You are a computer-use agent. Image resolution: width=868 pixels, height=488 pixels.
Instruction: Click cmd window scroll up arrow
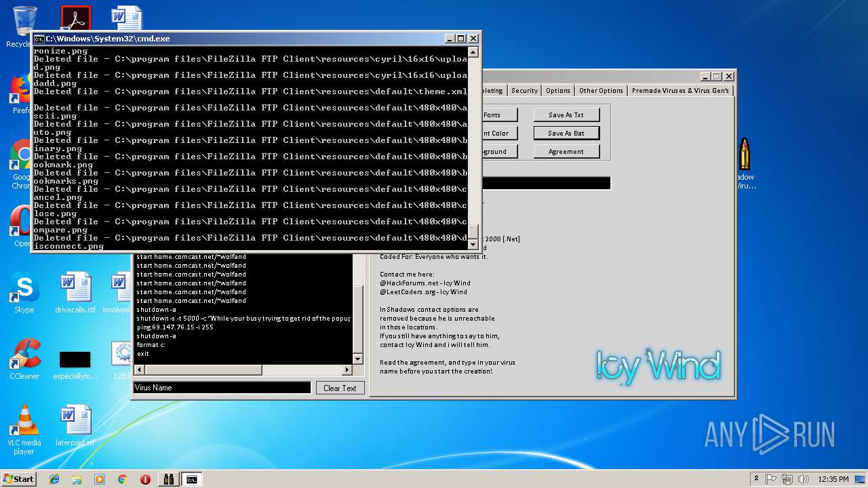click(x=473, y=52)
